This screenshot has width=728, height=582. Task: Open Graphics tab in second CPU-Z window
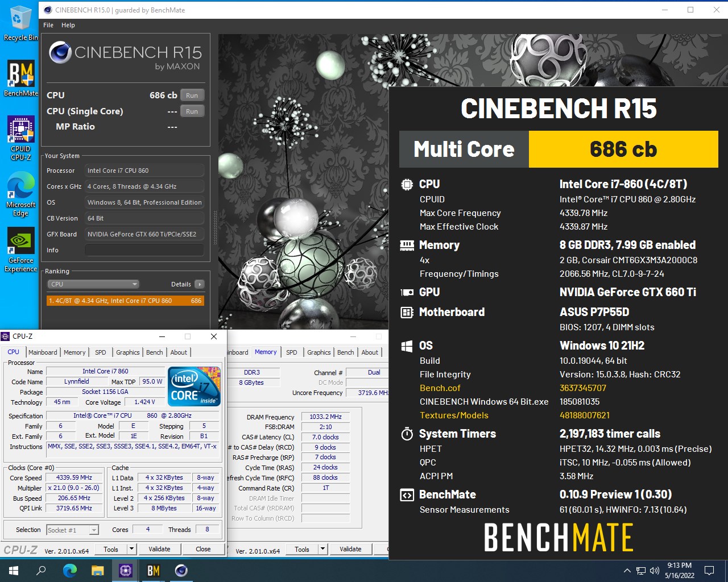[x=319, y=352]
